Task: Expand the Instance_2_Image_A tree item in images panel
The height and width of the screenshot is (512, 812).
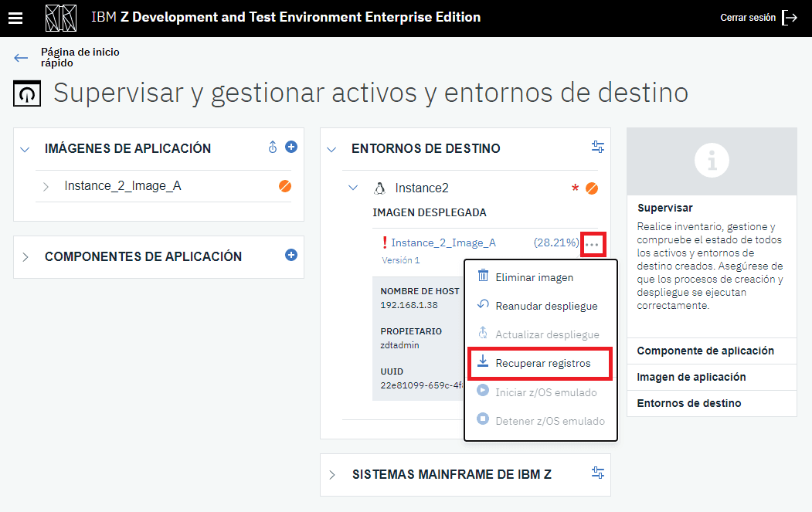Action: tap(46, 187)
